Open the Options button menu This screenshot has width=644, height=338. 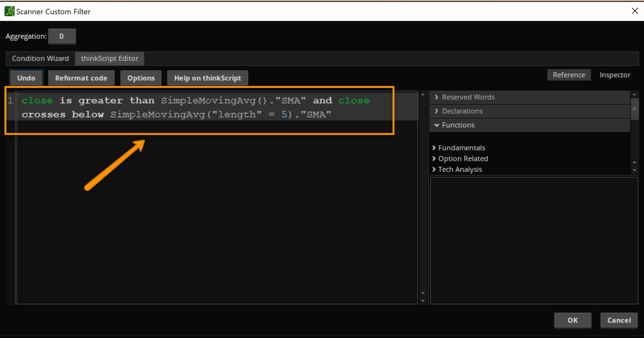point(141,78)
